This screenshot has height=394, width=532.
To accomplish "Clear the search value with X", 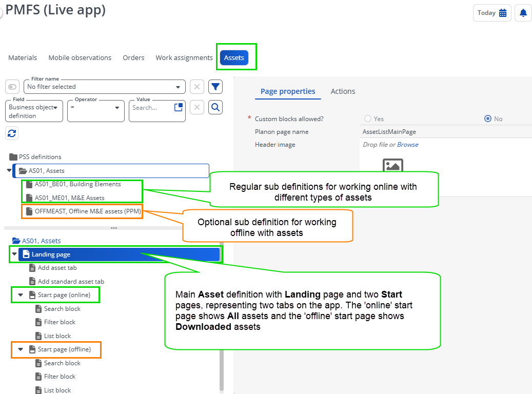I will [x=197, y=108].
